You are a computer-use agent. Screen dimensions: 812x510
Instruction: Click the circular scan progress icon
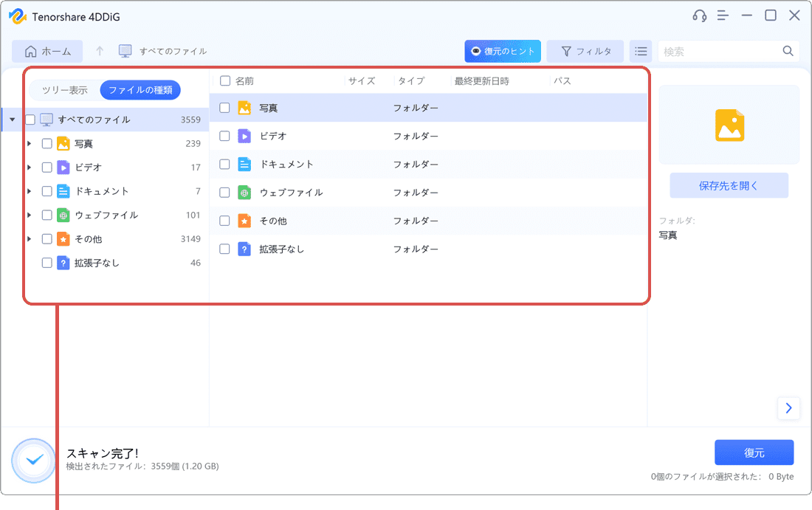[x=33, y=460]
